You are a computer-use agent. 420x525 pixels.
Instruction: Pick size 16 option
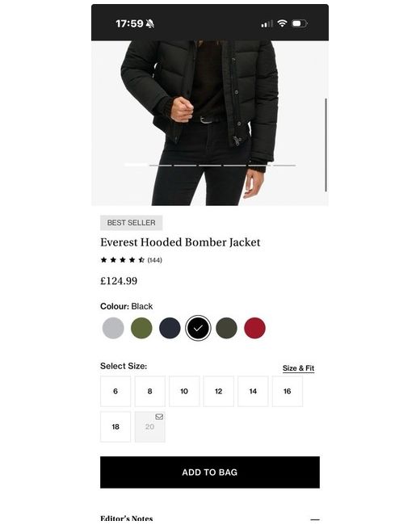[x=288, y=391]
